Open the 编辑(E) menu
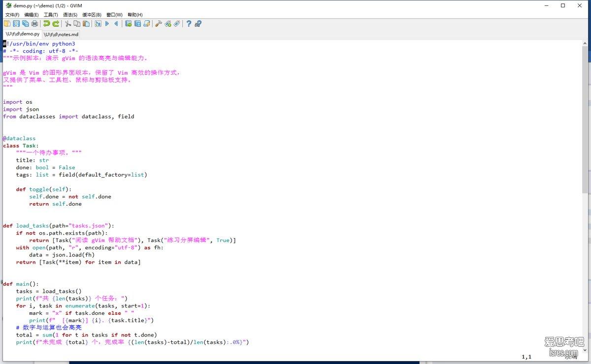The height and width of the screenshot is (364, 591). point(32,15)
